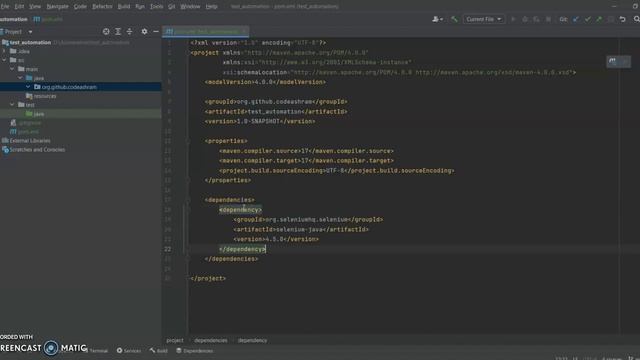This screenshot has height=360, width=640.
Task: Open the Help menu
Action: 211,7
